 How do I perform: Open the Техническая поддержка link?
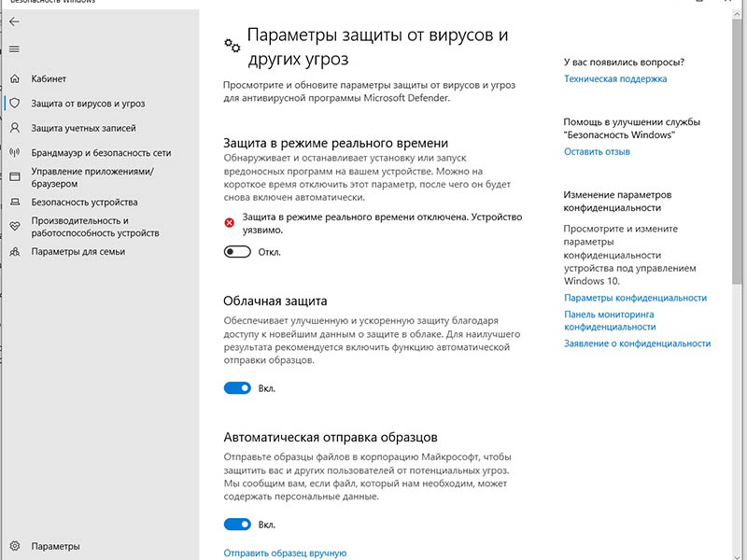(615, 78)
